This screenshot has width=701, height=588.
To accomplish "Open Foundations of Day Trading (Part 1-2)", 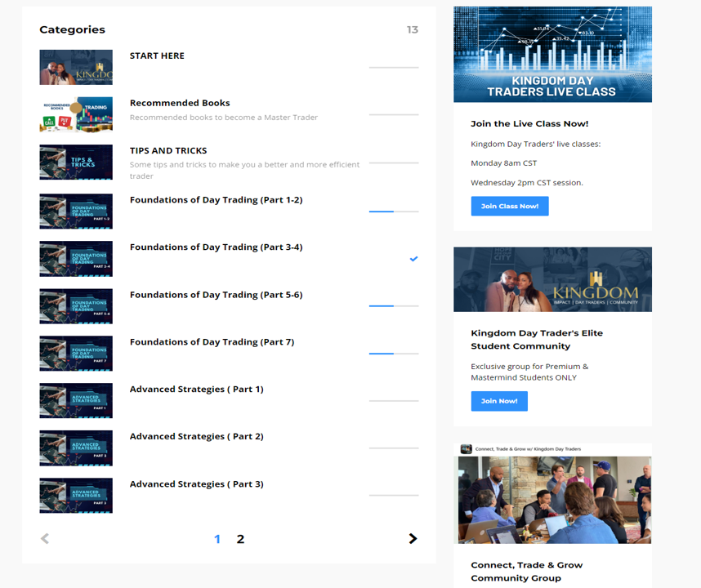I will [216, 200].
